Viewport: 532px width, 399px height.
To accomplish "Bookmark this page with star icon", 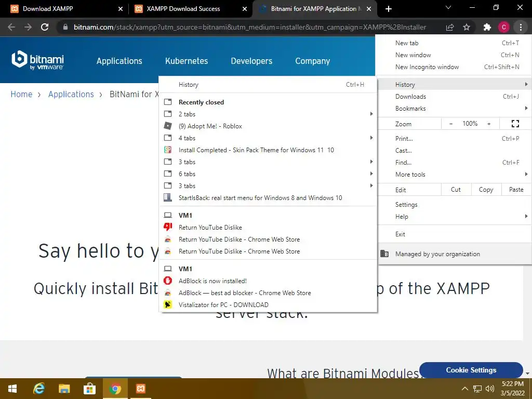I will pos(467,27).
